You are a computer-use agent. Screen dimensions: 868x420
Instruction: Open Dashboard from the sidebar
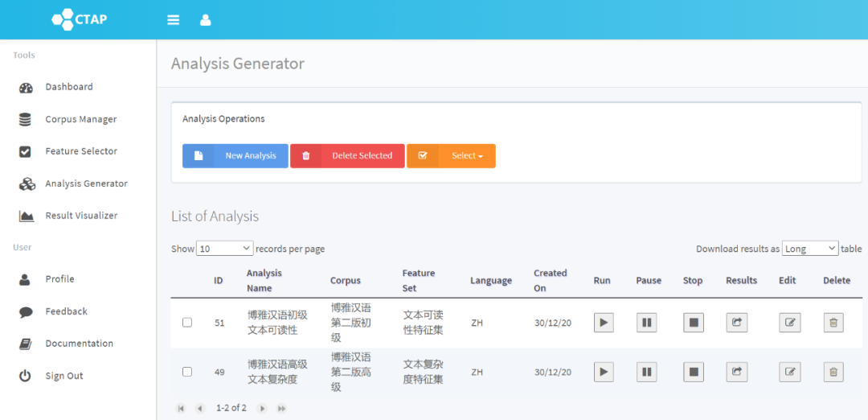(x=69, y=87)
